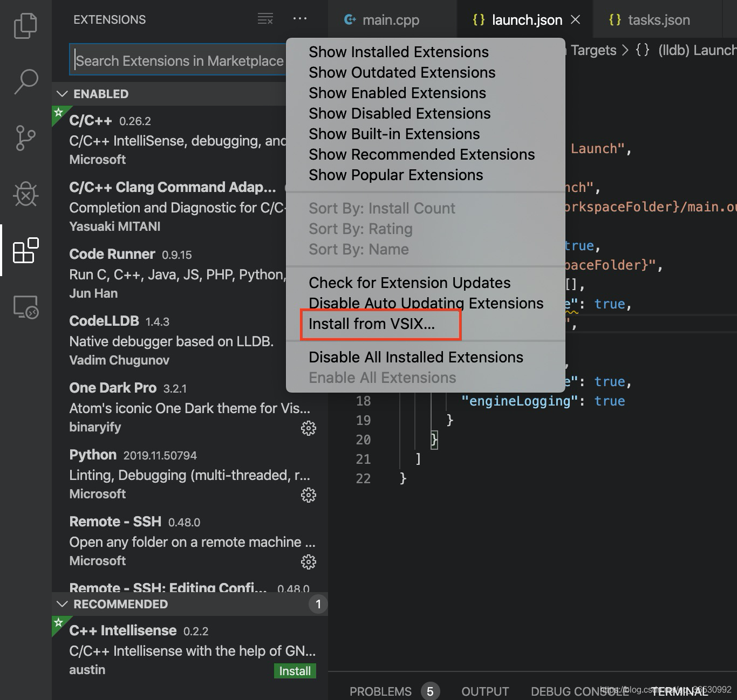Open the Remote - SSH extension entry
This screenshot has height=700, width=737.
point(190,541)
